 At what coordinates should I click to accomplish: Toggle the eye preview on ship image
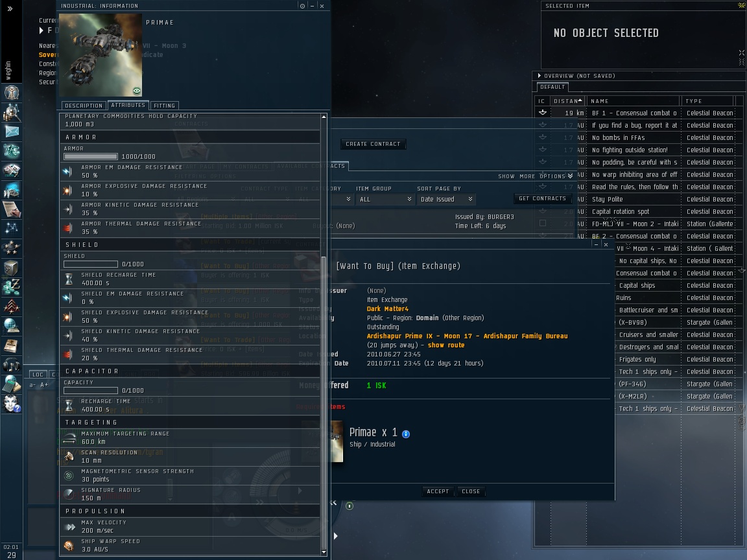pos(137,91)
